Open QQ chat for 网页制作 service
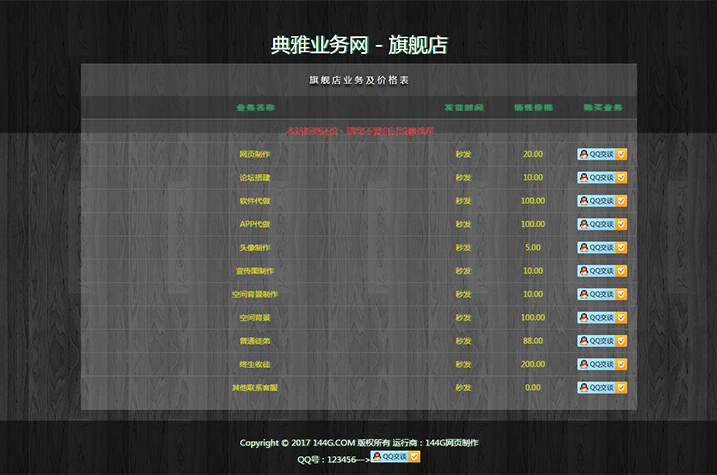 (601, 154)
